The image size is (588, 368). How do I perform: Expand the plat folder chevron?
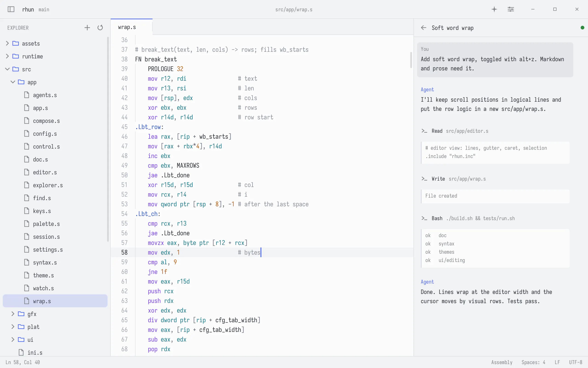coord(13,327)
